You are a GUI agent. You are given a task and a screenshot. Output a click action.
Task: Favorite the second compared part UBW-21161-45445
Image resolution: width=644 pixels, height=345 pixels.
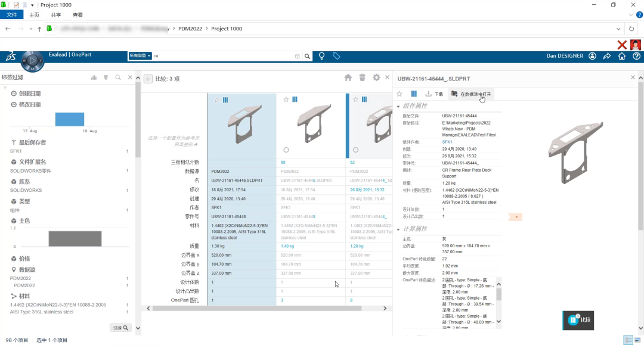(x=286, y=100)
